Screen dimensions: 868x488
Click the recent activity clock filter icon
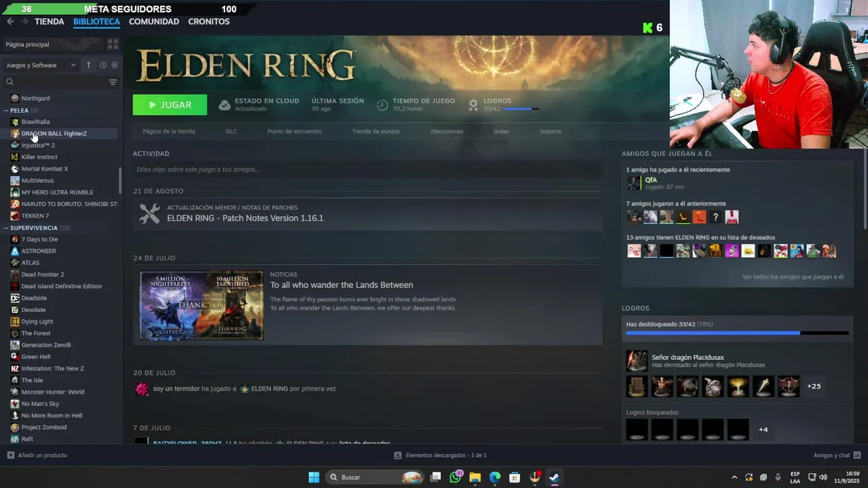point(103,65)
